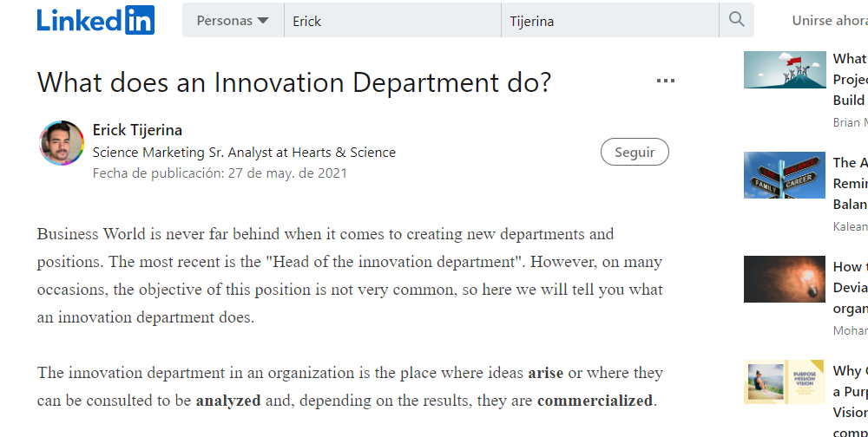Click the author headline mentioning Hearts & Science
The image size is (868, 437).
point(244,153)
